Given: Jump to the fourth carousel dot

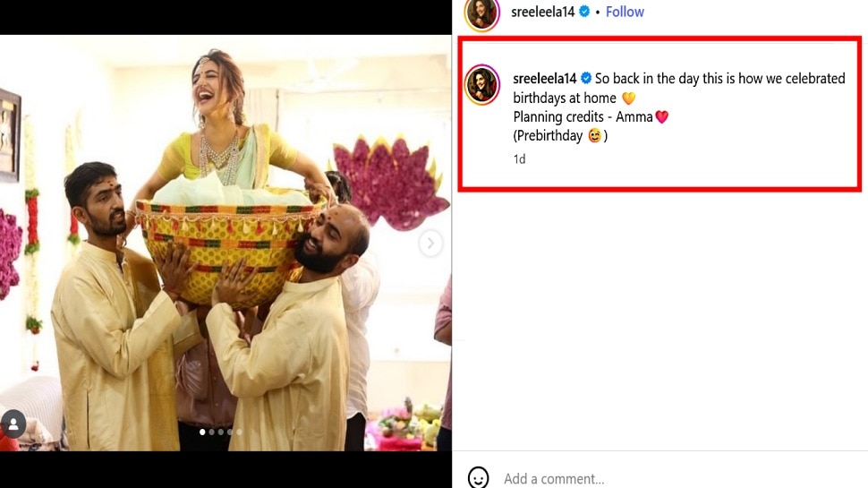Looking at the screenshot, I should (229, 432).
